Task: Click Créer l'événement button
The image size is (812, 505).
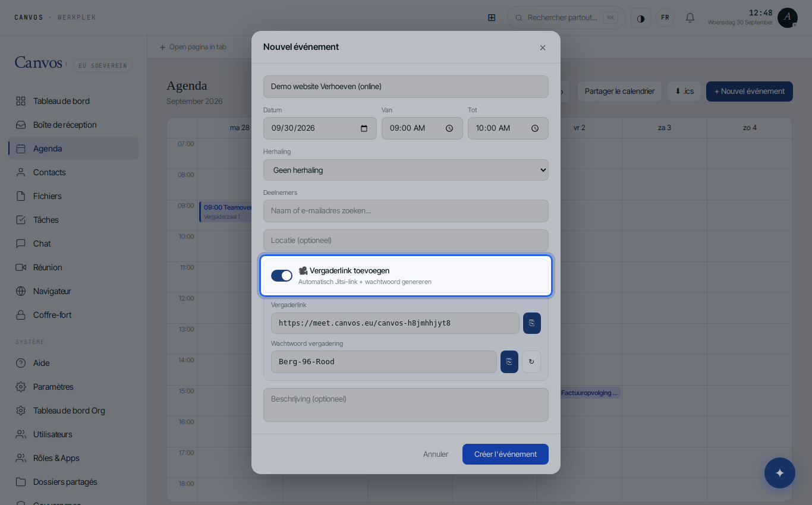Action: coord(505,454)
